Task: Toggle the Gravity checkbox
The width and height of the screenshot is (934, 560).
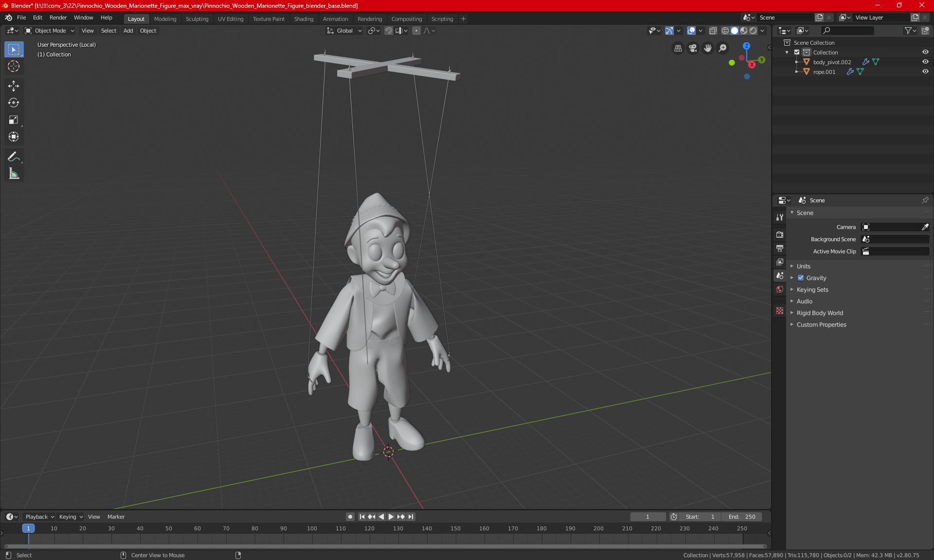Action: (x=801, y=278)
